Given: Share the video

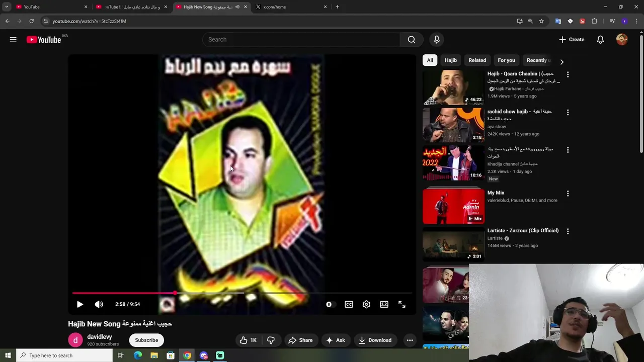Looking at the screenshot, I should 300,340.
